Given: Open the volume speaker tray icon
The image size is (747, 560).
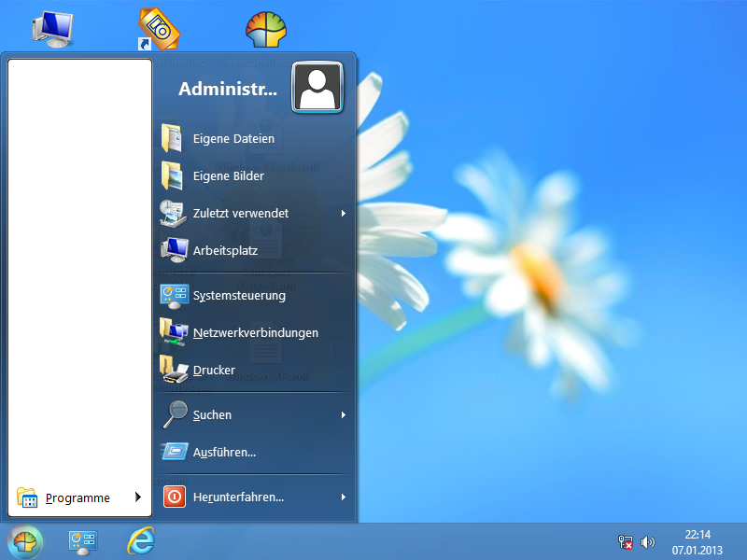Looking at the screenshot, I should [647, 542].
